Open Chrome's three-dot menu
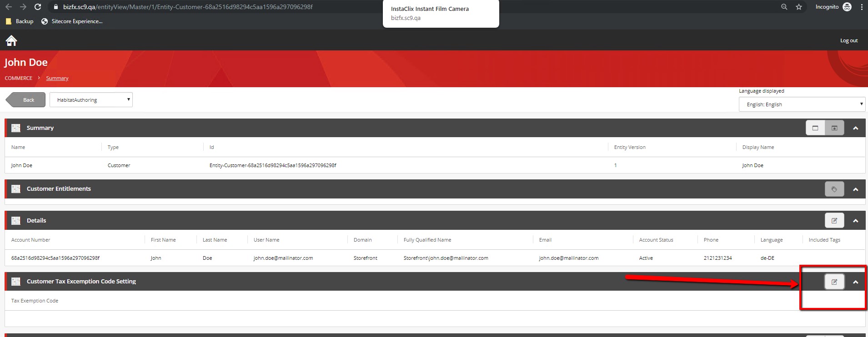Screen dimensions: 868x337 [x=862, y=7]
